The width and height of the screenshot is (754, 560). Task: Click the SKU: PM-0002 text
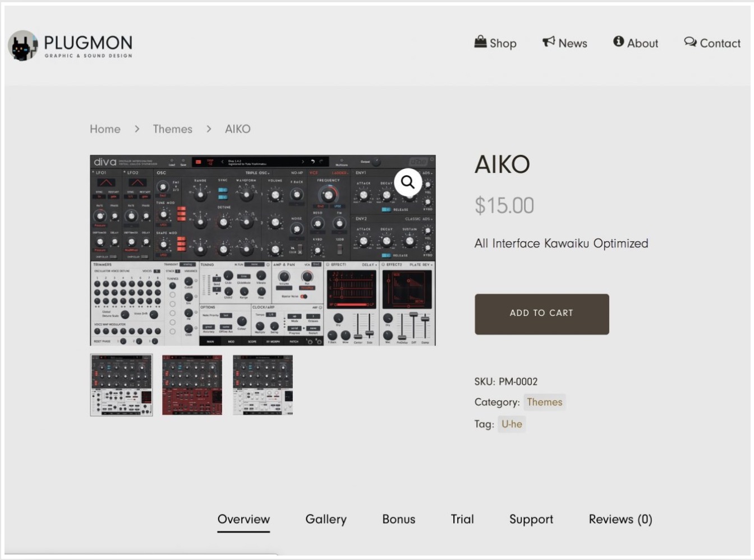tap(506, 382)
